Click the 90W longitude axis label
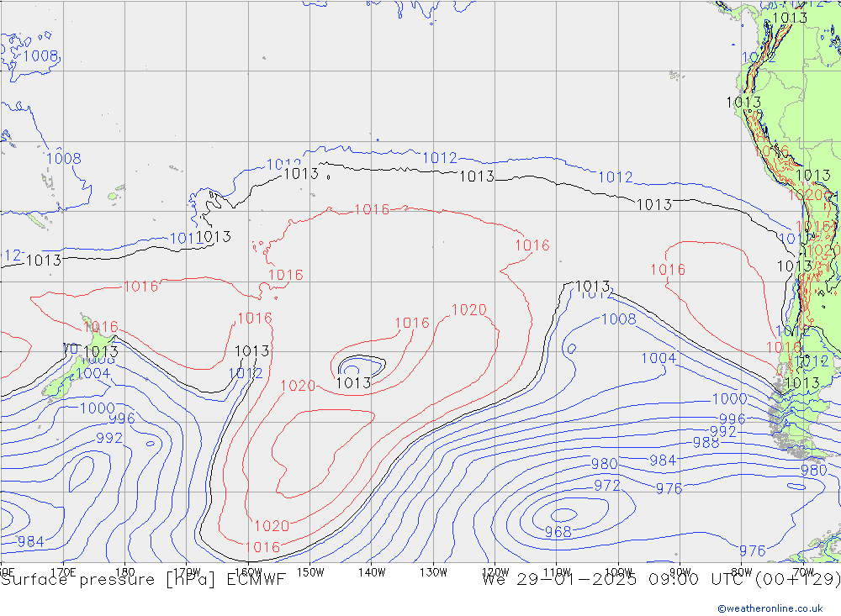 click(x=680, y=572)
